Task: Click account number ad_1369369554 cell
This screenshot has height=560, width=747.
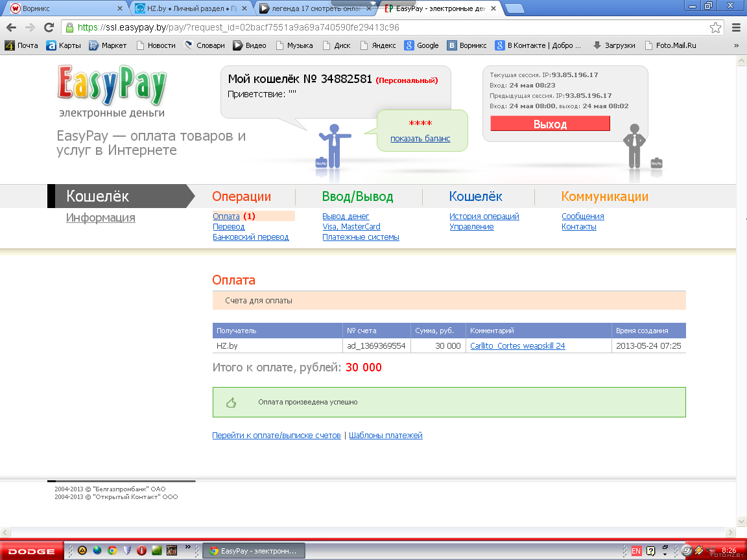Action: pyautogui.click(x=376, y=345)
